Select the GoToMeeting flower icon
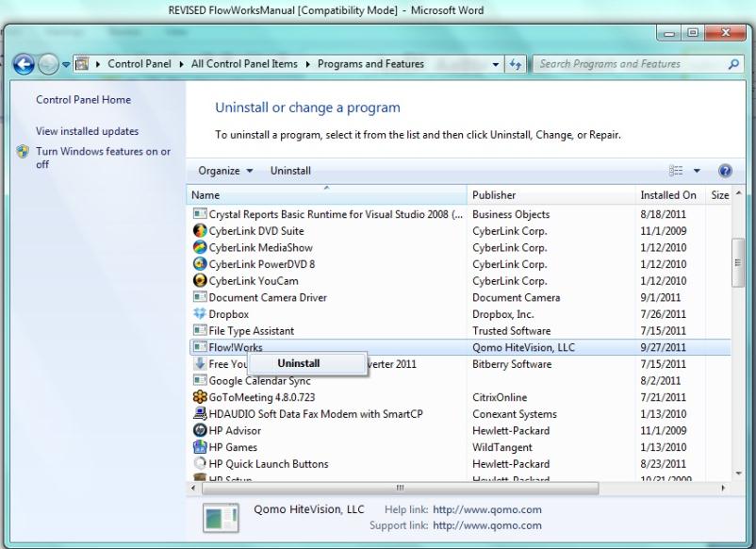Screen dimensions: 756x549 [x=200, y=397]
